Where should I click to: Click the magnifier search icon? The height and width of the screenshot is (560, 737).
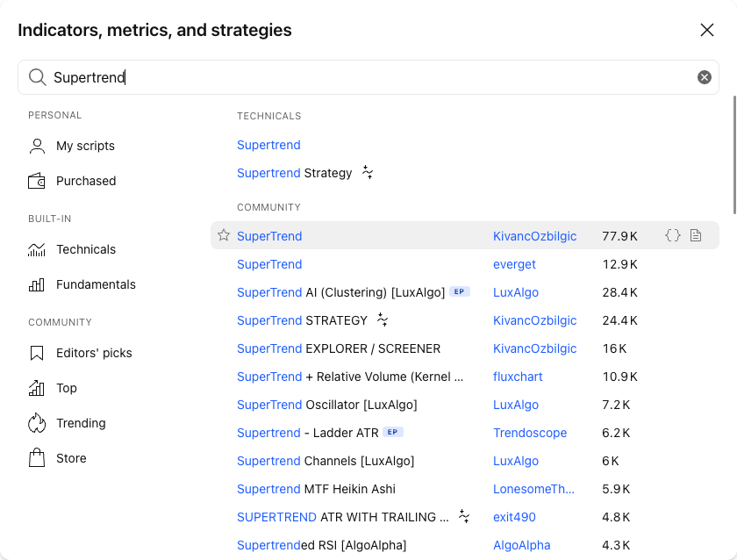click(x=37, y=77)
